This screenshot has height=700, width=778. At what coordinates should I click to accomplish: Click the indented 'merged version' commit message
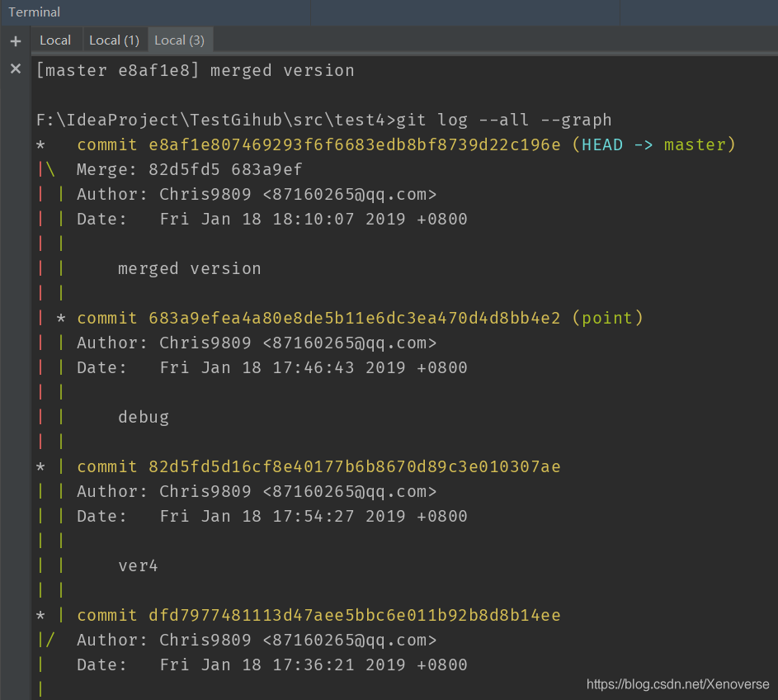click(189, 269)
